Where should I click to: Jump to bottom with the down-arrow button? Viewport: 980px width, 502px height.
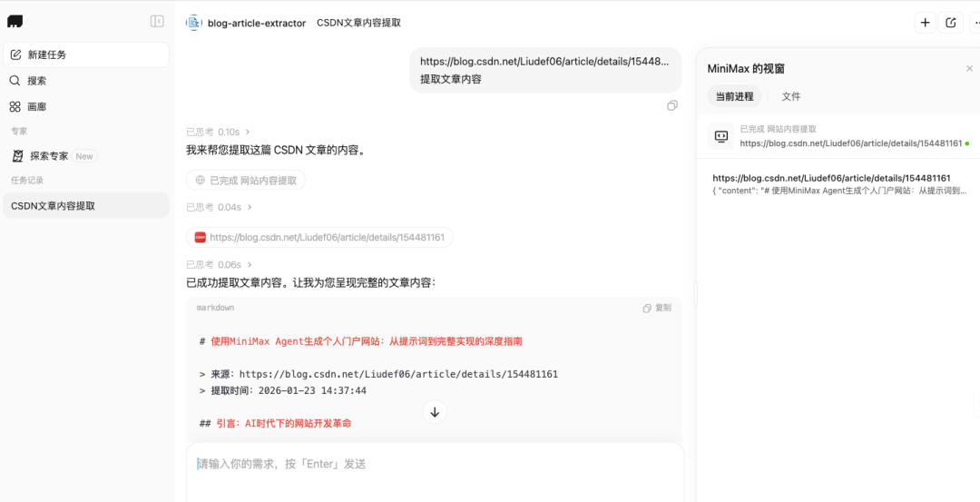435,412
